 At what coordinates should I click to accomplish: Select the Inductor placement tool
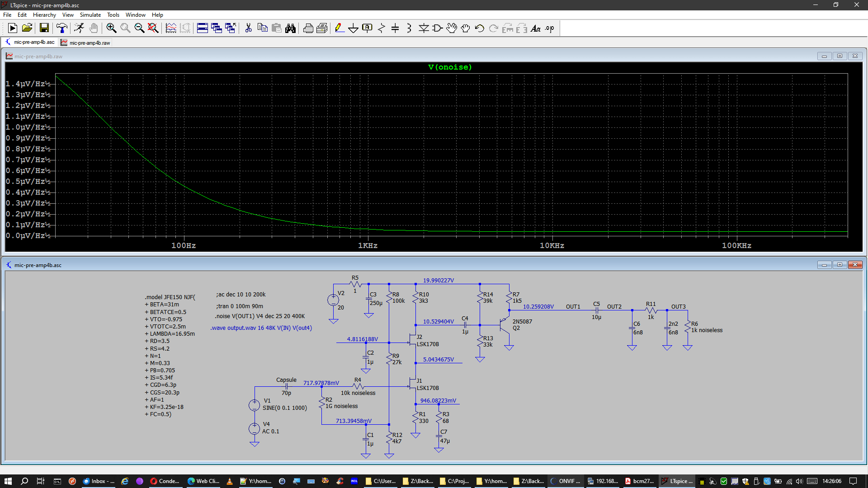coord(409,28)
